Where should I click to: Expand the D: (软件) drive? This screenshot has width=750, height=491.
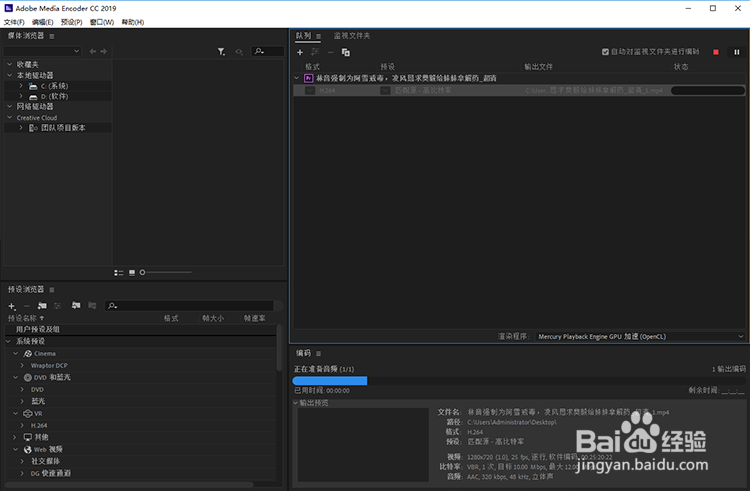coord(21,96)
